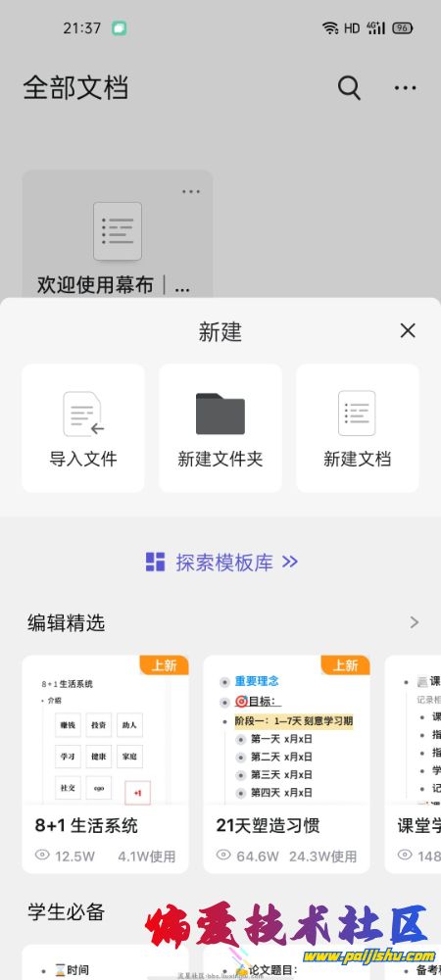Screen dimensions: 441x980
Task: Tap the 4.1W使用 usage text
Action: click(147, 856)
